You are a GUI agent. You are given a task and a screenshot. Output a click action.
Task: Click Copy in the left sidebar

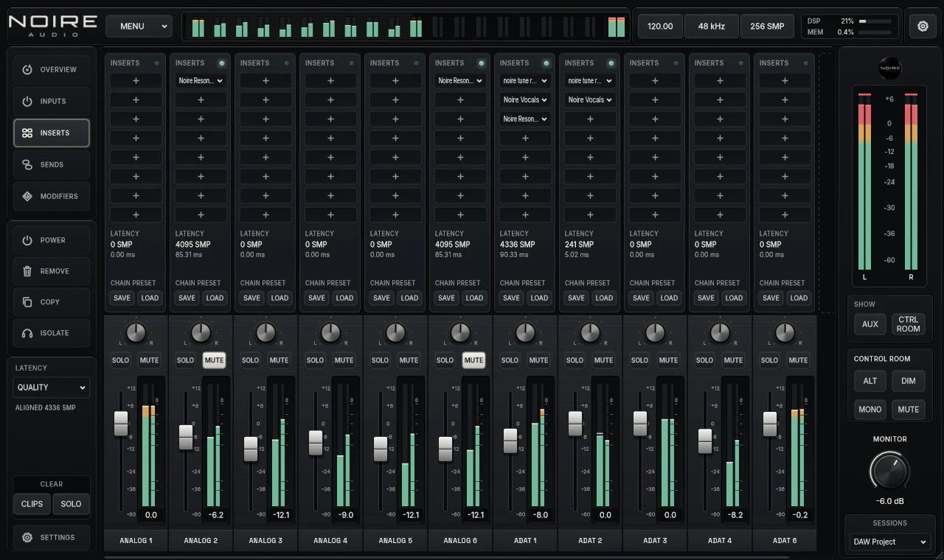point(52,302)
